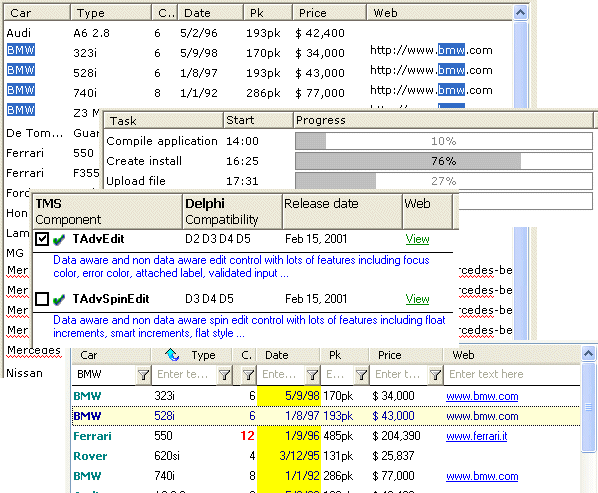Open the C. column filter funnel icon
Screen dimensions: 598x493
point(248,375)
